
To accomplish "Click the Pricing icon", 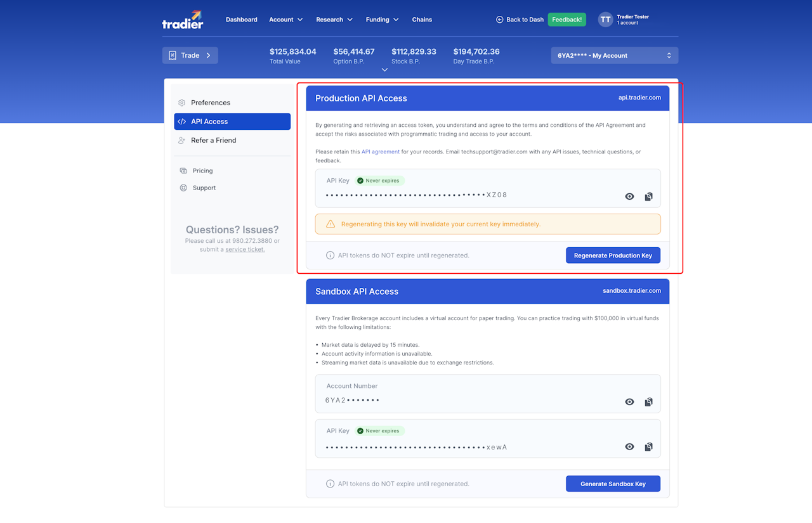I will tap(183, 171).
